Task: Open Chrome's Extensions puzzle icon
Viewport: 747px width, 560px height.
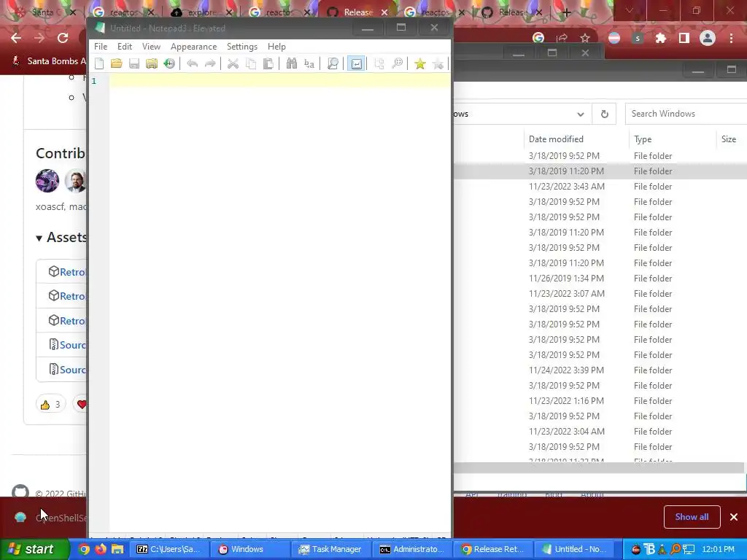Action: (x=660, y=38)
